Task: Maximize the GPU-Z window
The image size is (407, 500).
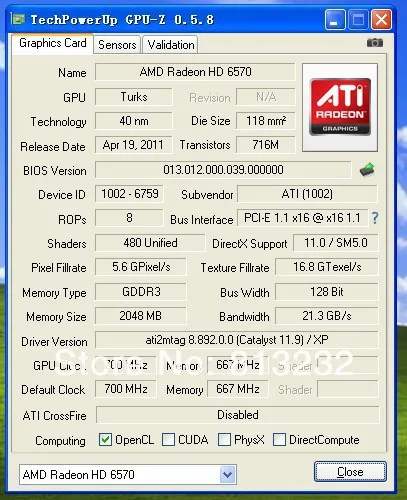Action: (x=358, y=19)
